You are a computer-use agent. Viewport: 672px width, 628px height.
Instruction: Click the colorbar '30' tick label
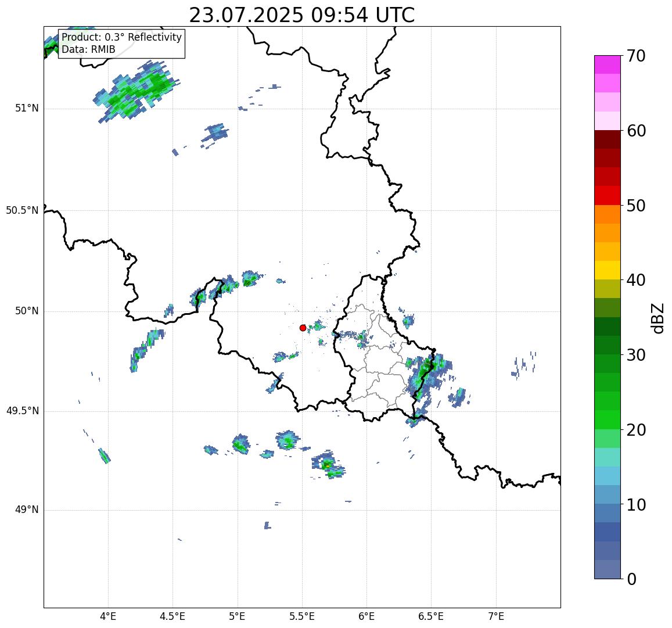click(636, 355)
